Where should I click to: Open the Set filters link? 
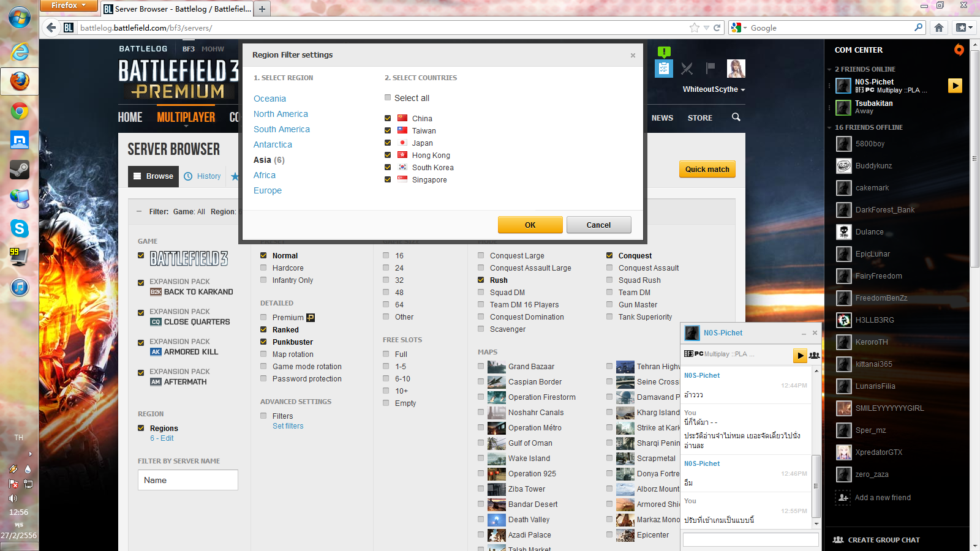(x=288, y=426)
